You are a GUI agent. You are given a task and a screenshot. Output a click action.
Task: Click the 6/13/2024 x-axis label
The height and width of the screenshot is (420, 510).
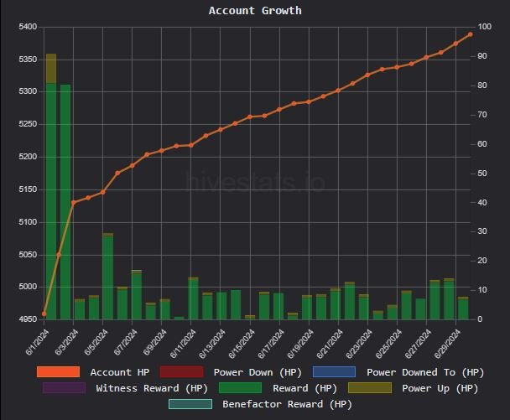[x=211, y=343]
